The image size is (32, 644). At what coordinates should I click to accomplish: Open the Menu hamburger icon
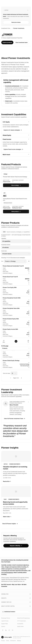pyautogui.click(x=4, y=341)
